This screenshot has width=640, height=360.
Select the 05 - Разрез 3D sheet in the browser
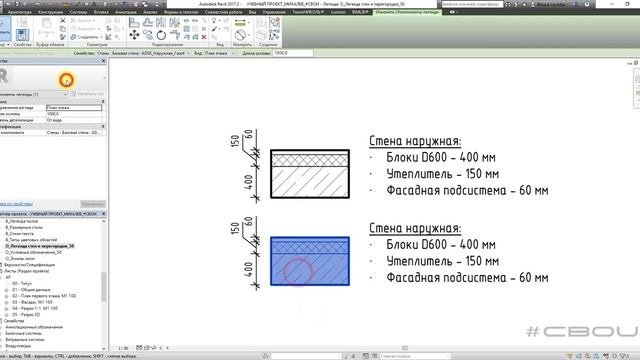pos(26,315)
